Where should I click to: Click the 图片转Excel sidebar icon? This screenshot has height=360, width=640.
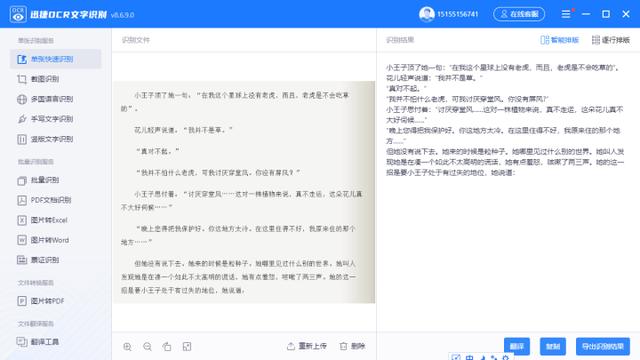coord(22,220)
